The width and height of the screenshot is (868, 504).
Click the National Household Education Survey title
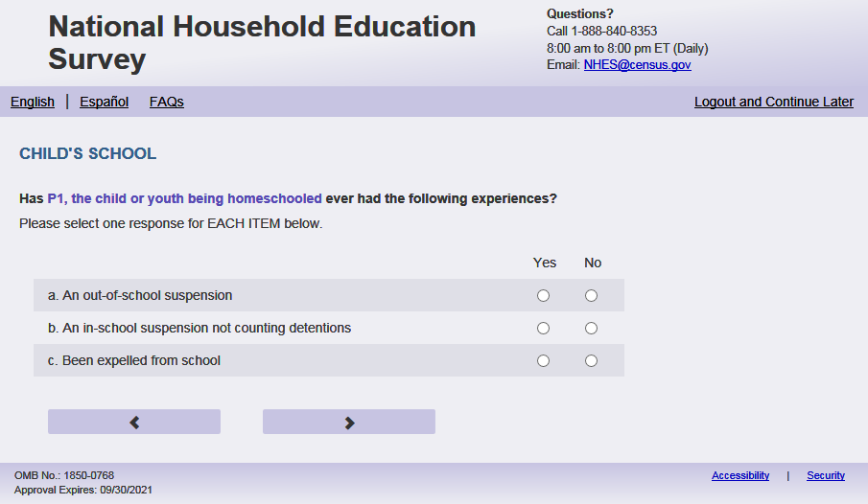click(x=262, y=42)
